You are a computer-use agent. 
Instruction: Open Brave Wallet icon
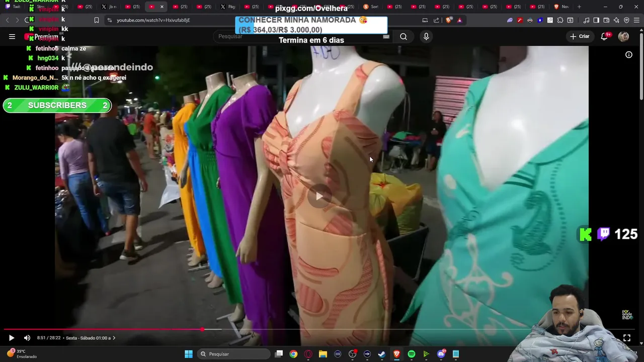(x=606, y=20)
